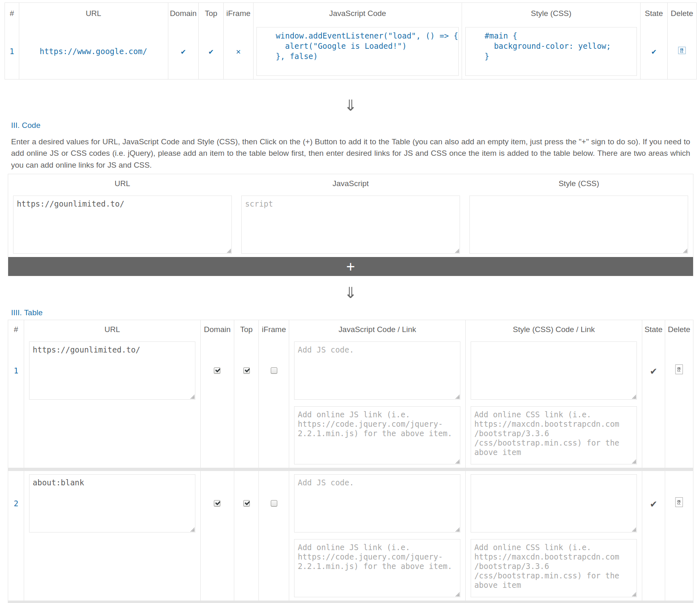Click the Domain checkmark in google.com example row
The image size is (700, 603).
tap(183, 52)
